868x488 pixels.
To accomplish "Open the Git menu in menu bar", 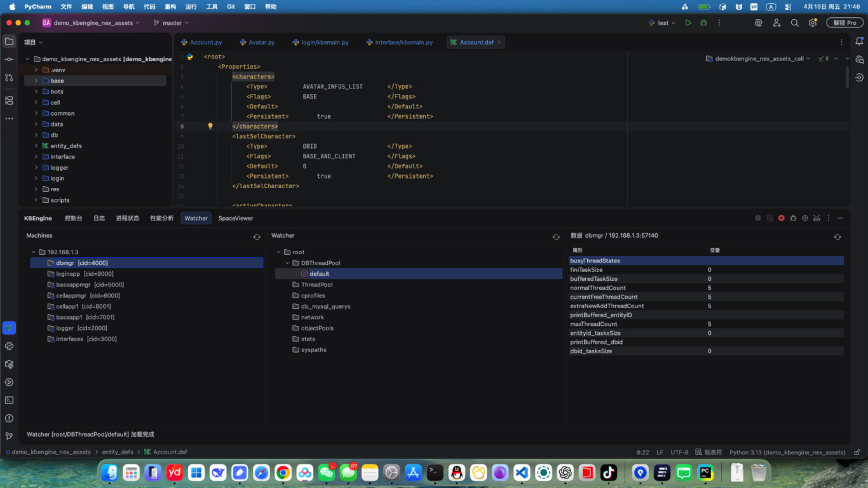I will 231,6.
